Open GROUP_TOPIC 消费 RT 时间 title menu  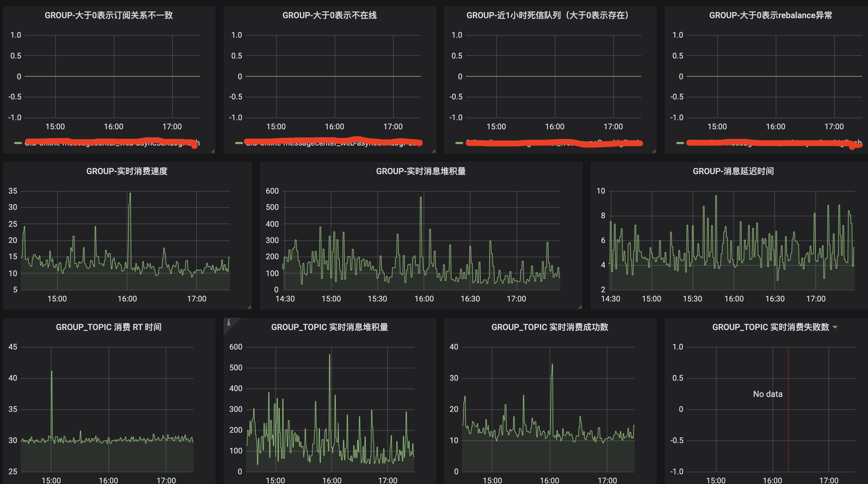[x=108, y=327]
